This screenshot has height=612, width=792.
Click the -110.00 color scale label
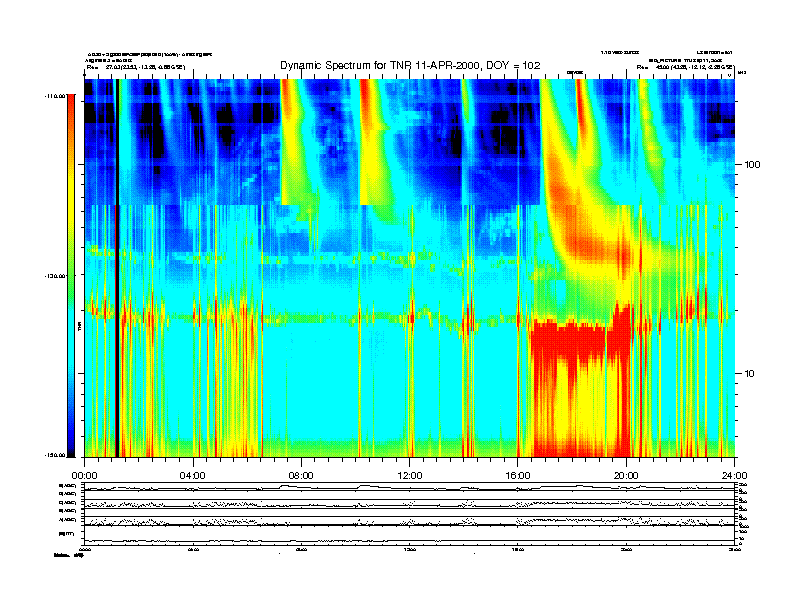(55, 96)
